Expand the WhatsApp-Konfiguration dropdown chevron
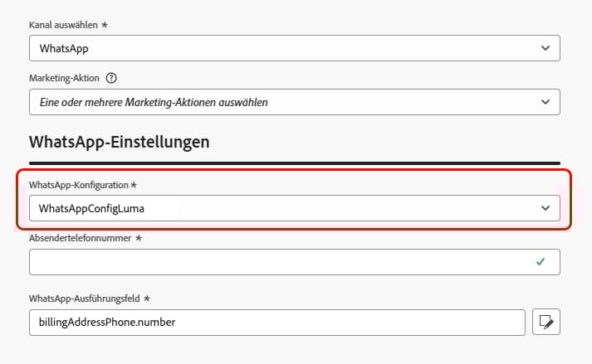Image resolution: width=592 pixels, height=364 pixels. click(545, 208)
